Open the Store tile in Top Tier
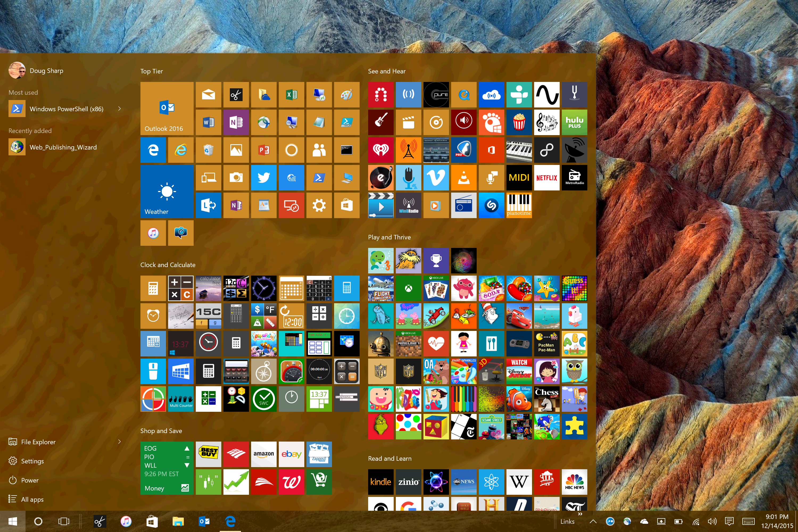 [347, 205]
